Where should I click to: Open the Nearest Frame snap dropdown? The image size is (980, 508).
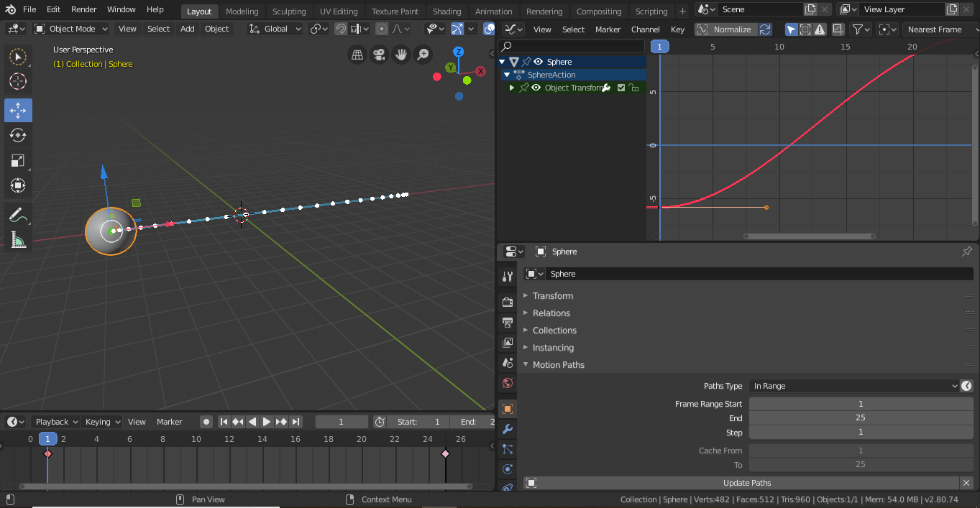tap(939, 29)
